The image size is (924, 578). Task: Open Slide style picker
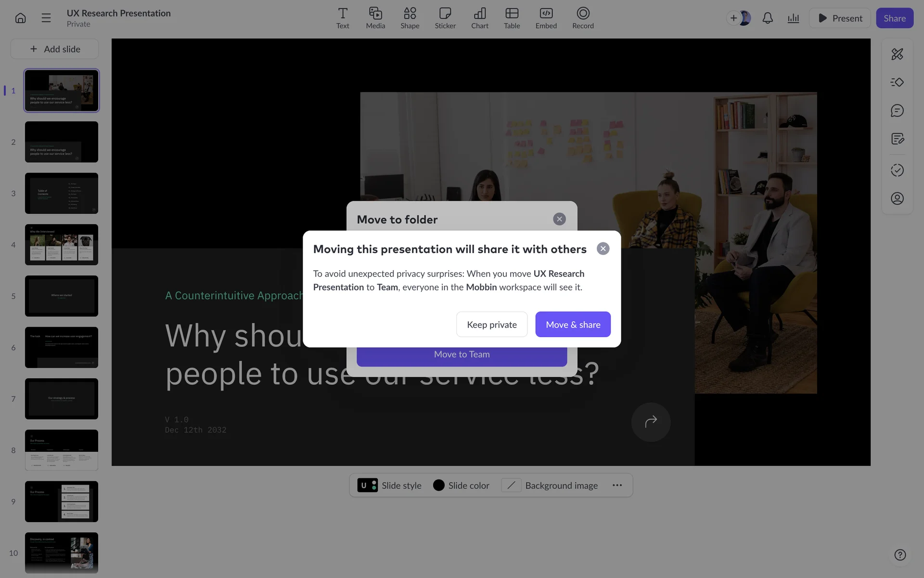pyautogui.click(x=390, y=486)
